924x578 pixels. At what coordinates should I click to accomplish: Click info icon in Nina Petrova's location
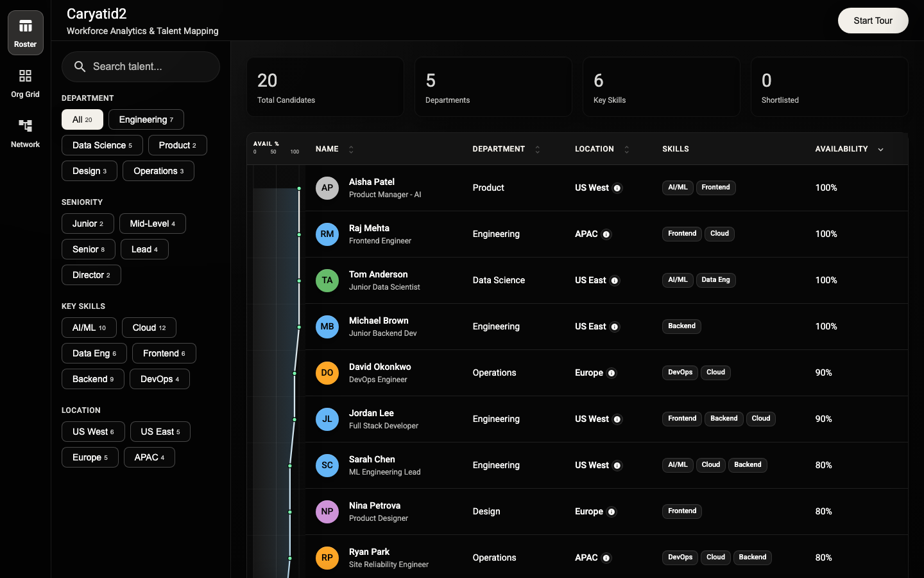coord(612,512)
